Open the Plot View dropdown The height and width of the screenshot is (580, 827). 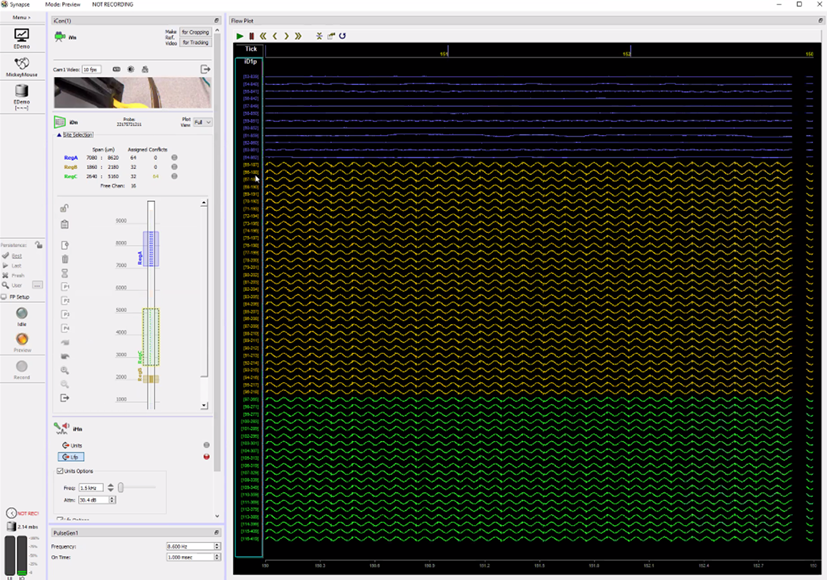tap(201, 123)
